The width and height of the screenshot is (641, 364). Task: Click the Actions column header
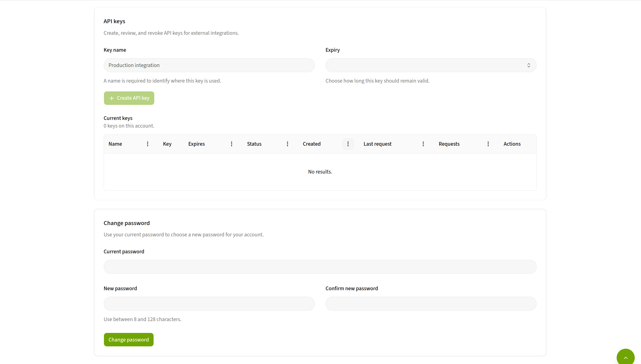tap(512, 144)
